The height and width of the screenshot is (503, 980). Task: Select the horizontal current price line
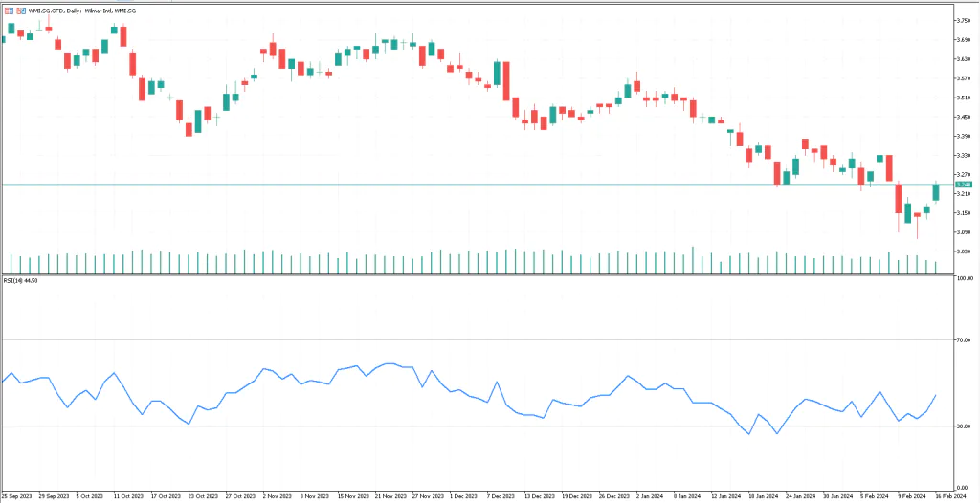click(479, 184)
